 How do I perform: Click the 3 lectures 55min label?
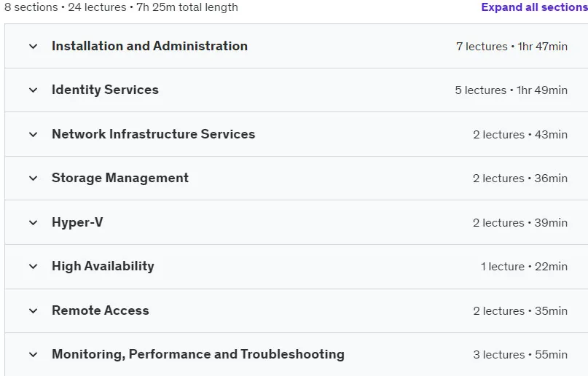coord(520,355)
